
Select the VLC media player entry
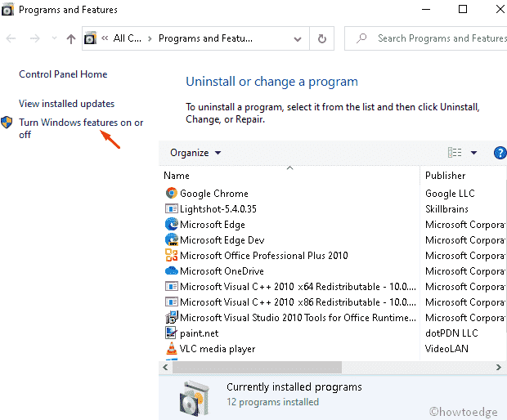click(218, 348)
